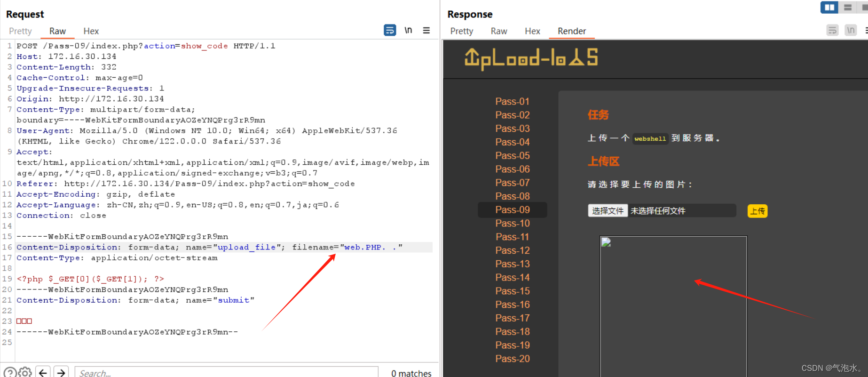Switch to Pretty tab in Response
Viewport: 868px width, 377px height.
462,31
